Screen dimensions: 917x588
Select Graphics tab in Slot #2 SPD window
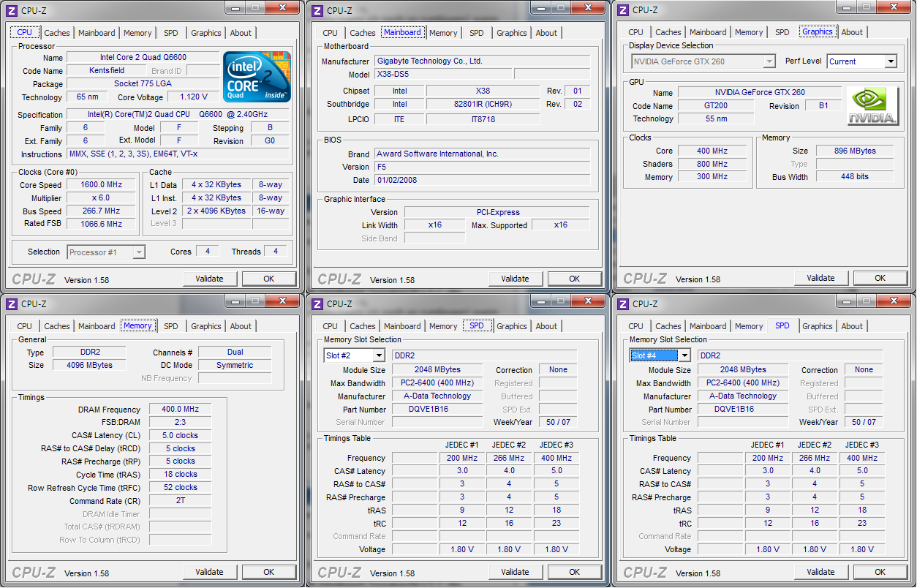tap(512, 326)
